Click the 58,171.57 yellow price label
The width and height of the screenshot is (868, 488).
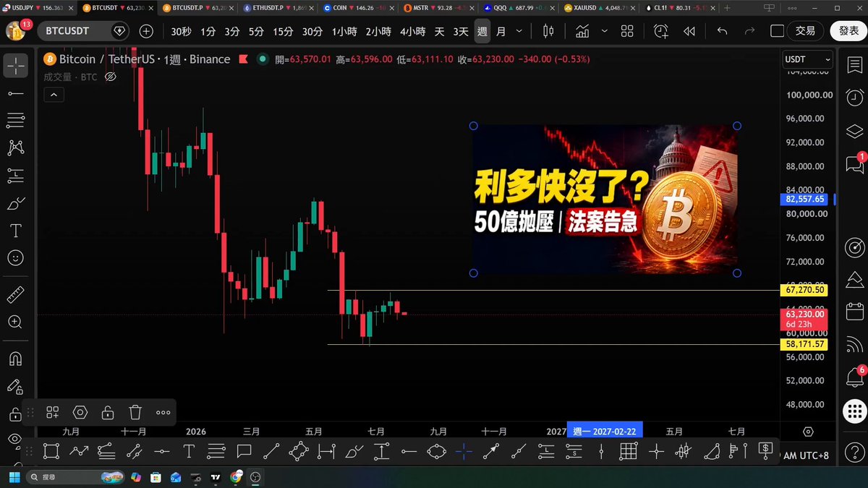pos(805,344)
